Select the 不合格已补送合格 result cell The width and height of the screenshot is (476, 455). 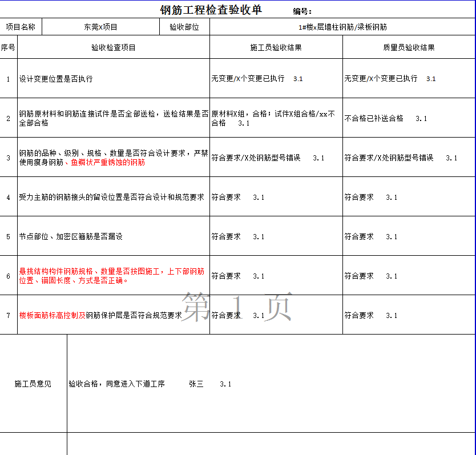coord(409,118)
